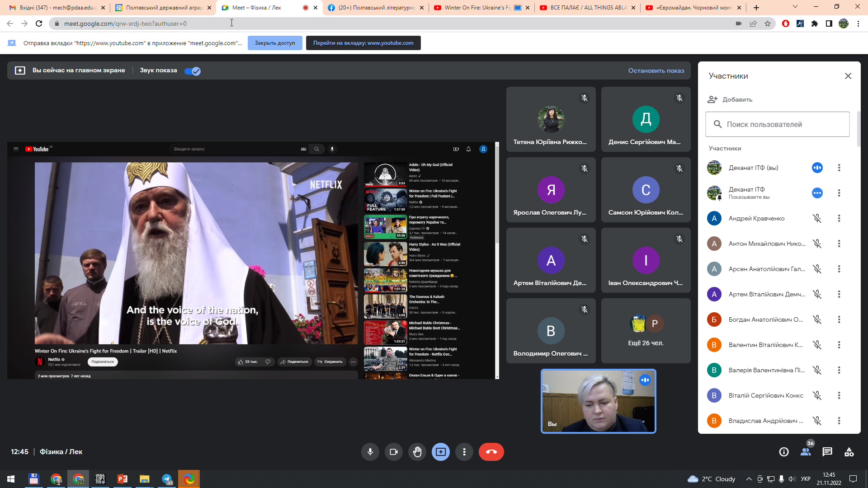Open volume control in system tray
868x488 pixels.
[792, 479]
